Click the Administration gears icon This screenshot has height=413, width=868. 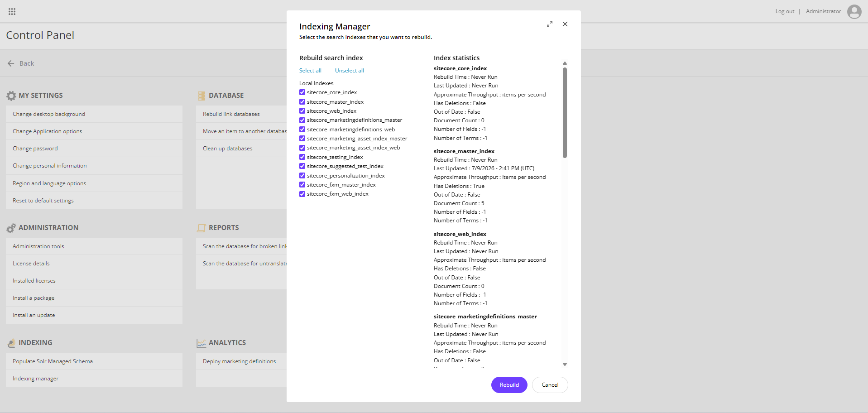[11, 228]
